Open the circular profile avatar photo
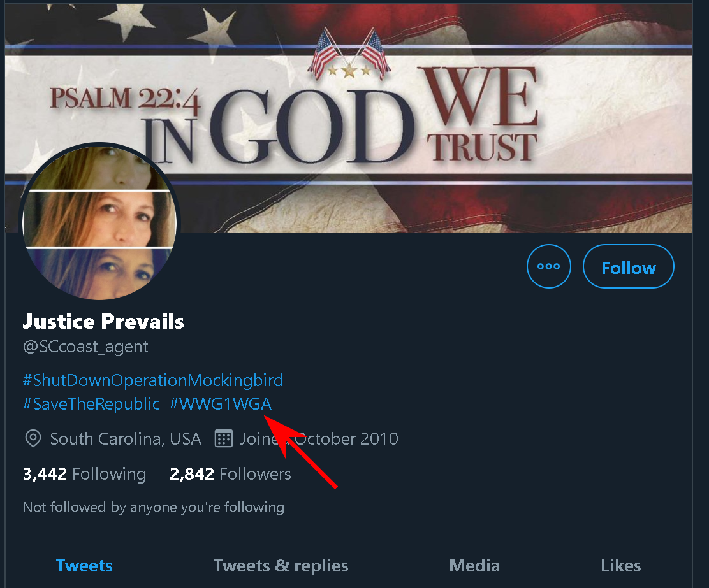 100,222
